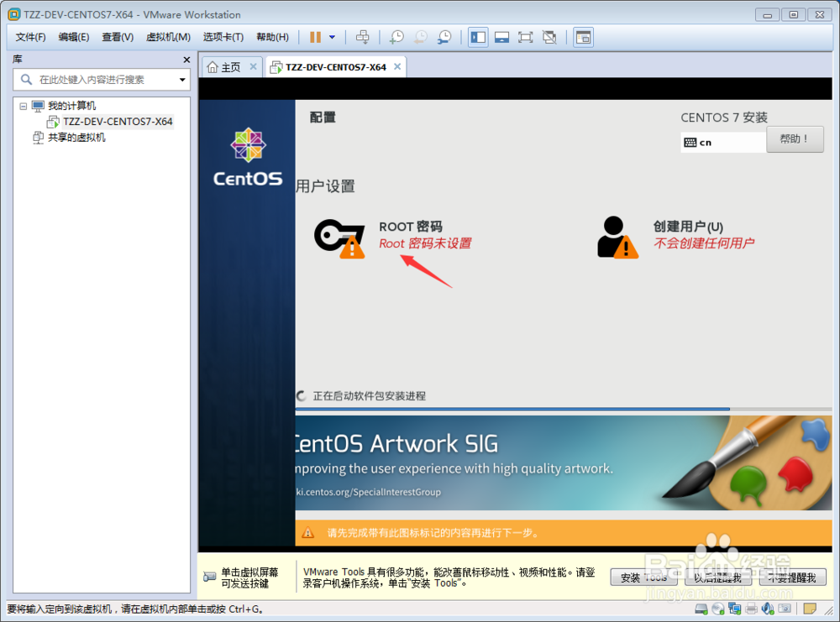Click the CD/DVD drive status bar icon
840x622 pixels.
[718, 609]
